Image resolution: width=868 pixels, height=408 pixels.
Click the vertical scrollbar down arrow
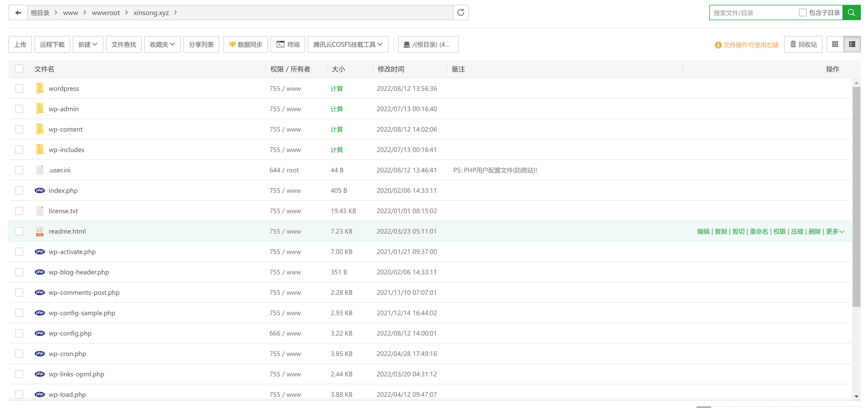[856, 396]
